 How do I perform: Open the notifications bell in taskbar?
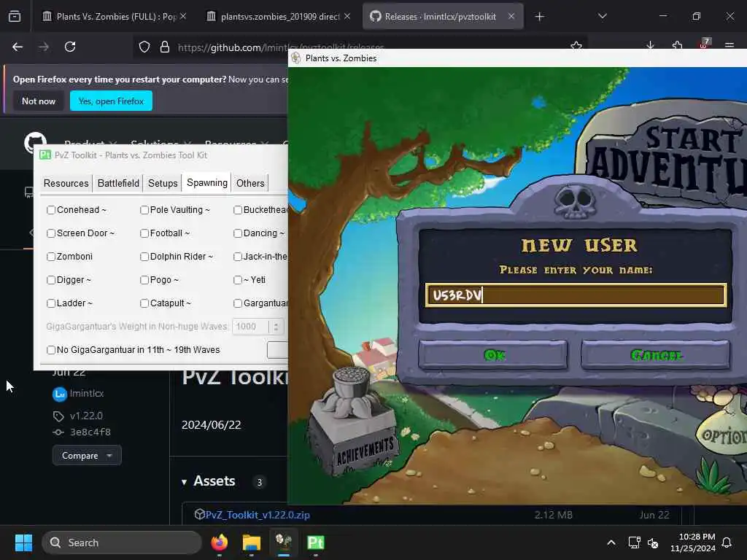coord(727,542)
